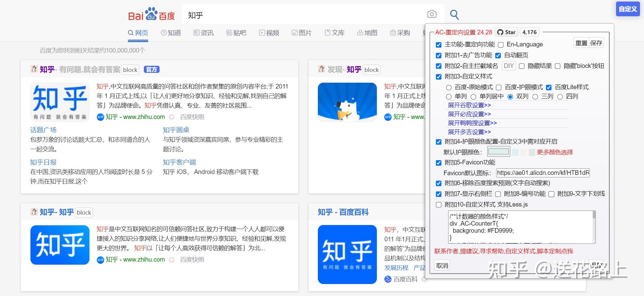Click the Baidu Baike Zhihu thumbnail
This screenshot has width=644, height=296.
click(x=347, y=255)
